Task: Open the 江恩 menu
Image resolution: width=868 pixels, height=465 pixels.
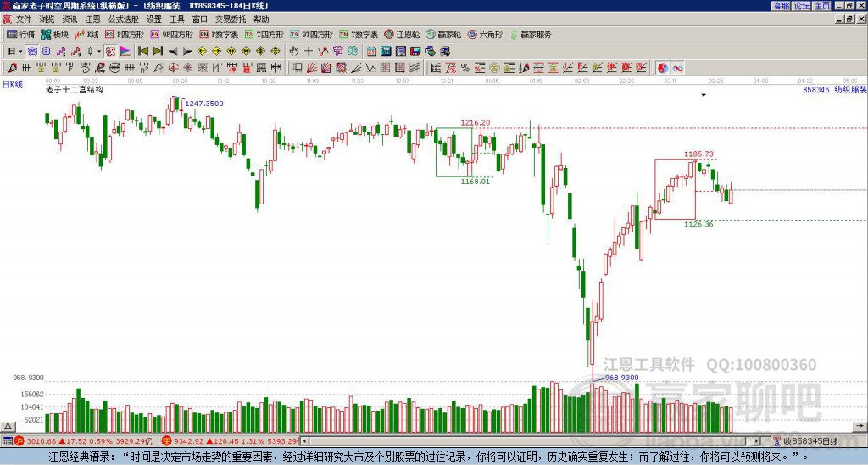Action: (92, 20)
